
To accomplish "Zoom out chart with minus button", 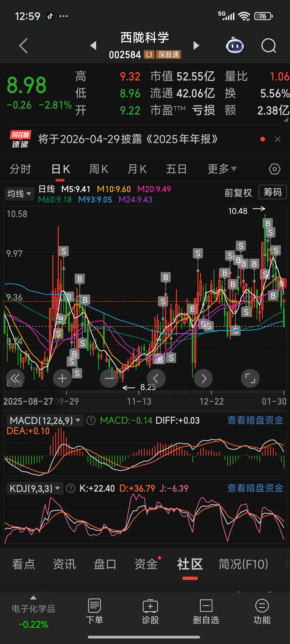I will (109, 378).
